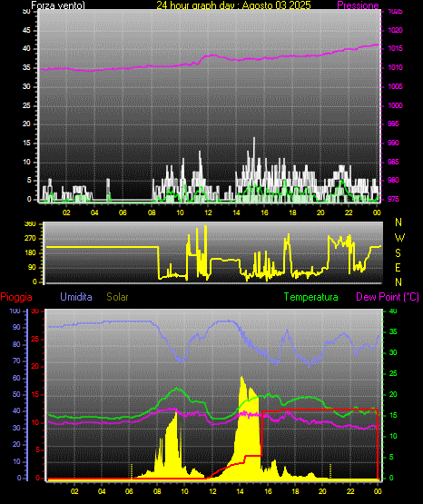Click the 90 degree direction value
The image size is (423, 504).
pos(32,267)
